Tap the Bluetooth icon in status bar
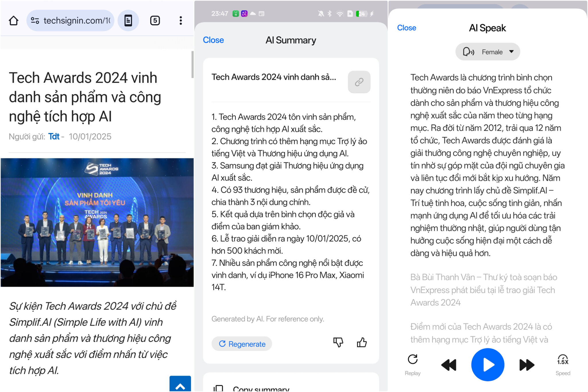The image size is (588, 392). pos(330,13)
